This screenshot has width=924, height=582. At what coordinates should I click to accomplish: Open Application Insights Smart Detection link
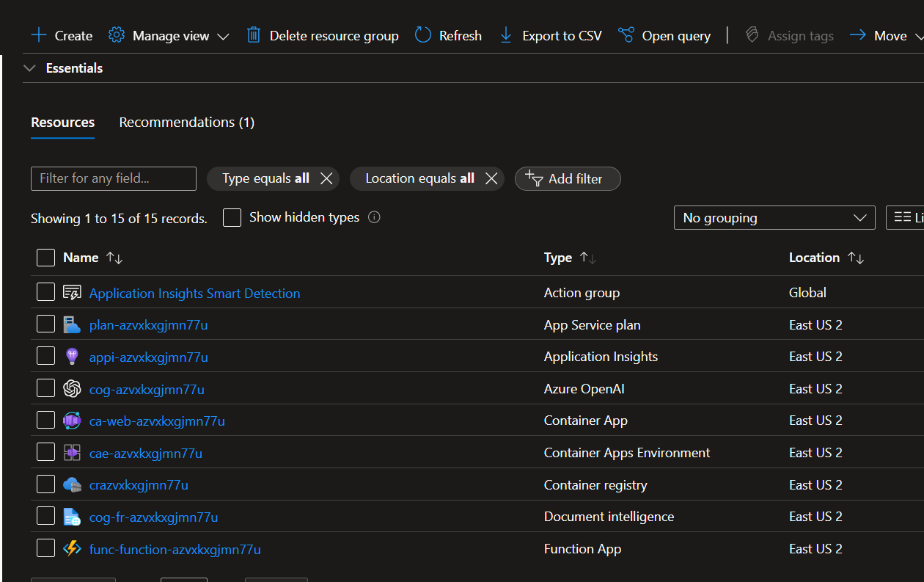[x=194, y=293]
